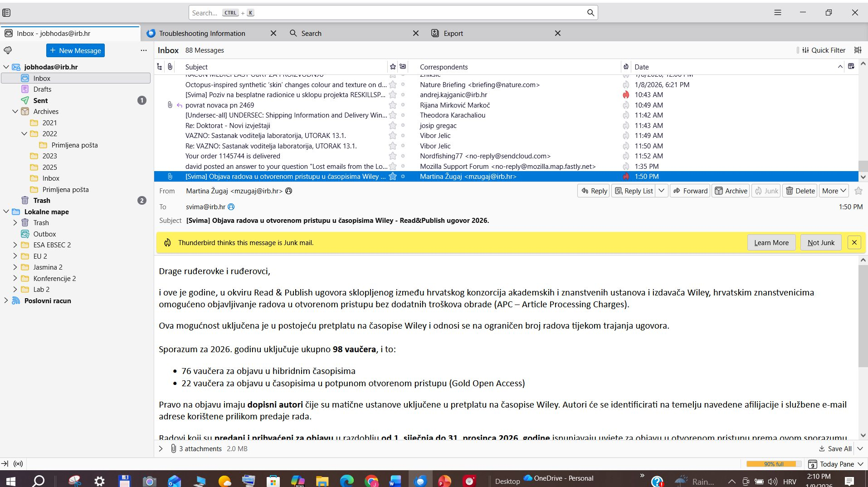Click the select columns icon in header
Viewport: 868px width, 487px height.
851,67
